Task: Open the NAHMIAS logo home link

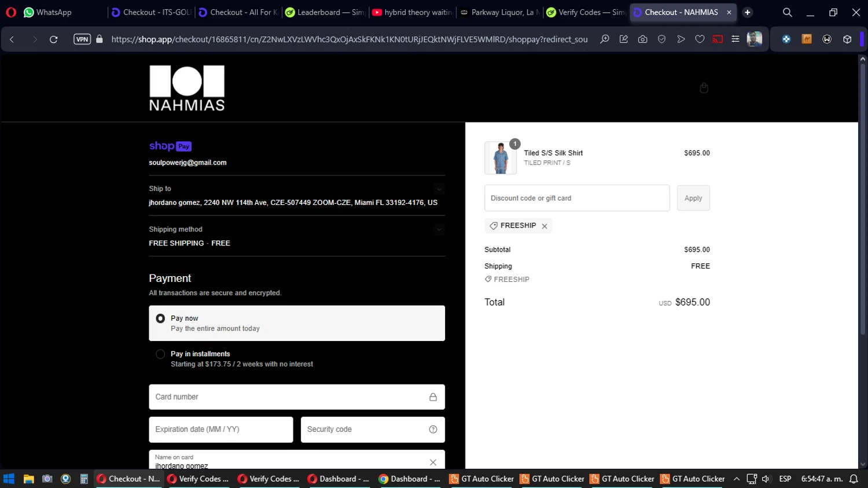Action: pos(187,88)
